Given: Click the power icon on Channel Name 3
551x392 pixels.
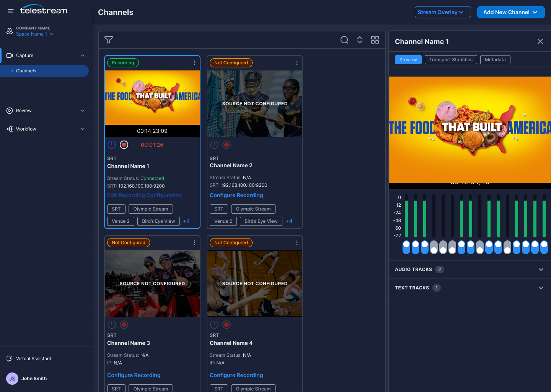Looking at the screenshot, I should pyautogui.click(x=112, y=325).
